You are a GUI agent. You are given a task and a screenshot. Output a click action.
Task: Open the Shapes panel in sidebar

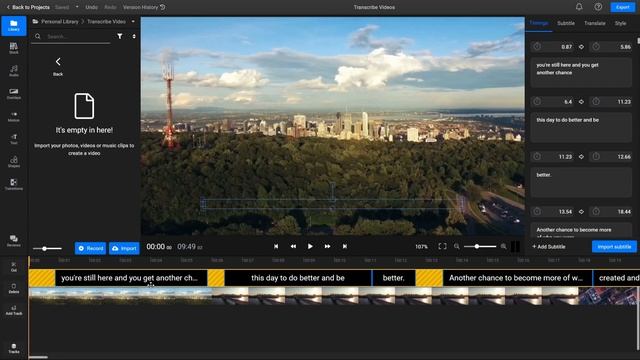click(x=14, y=162)
